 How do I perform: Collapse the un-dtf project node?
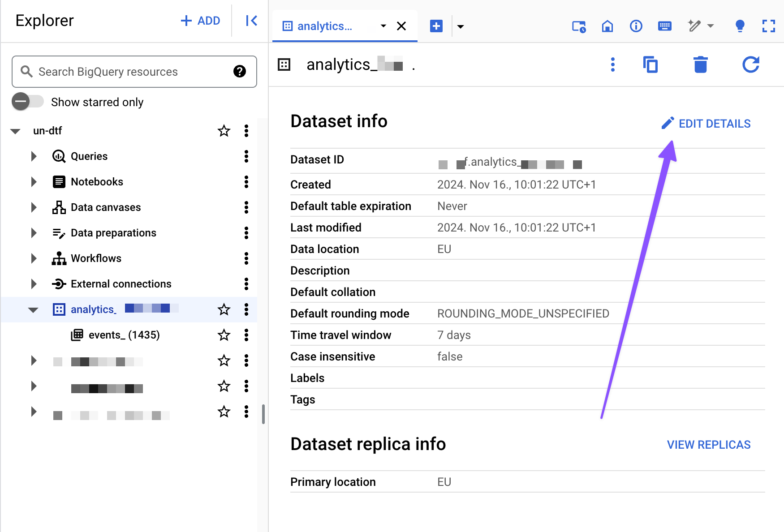click(x=16, y=131)
